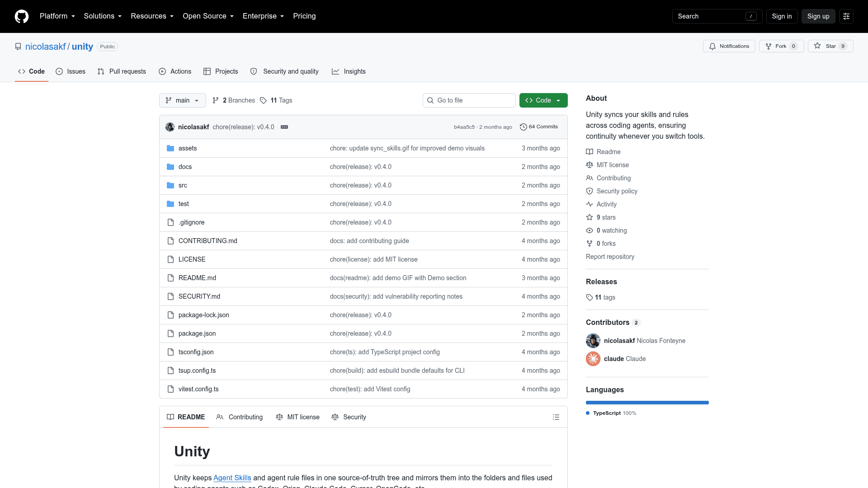The height and width of the screenshot is (488, 868).
Task: Click the star icon beside 9 stars
Action: click(590, 217)
